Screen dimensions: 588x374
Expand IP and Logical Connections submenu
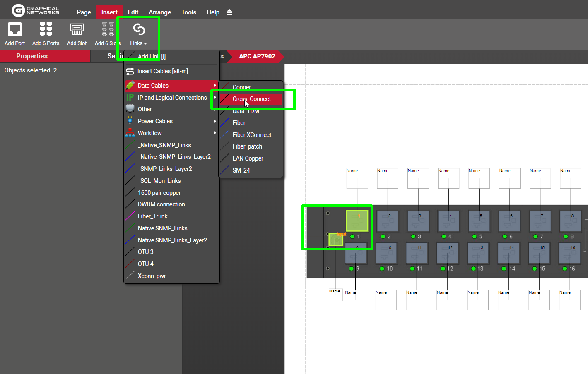172,98
